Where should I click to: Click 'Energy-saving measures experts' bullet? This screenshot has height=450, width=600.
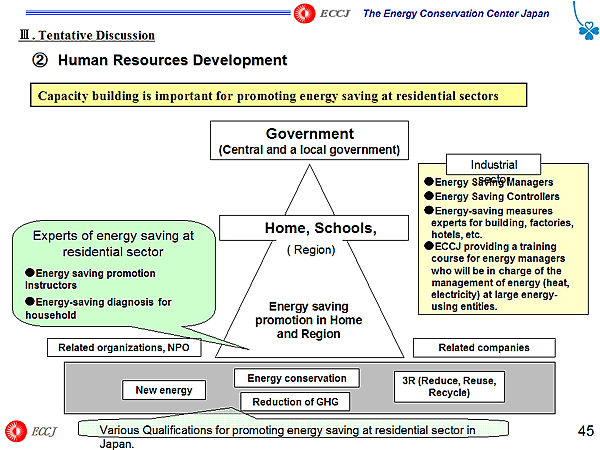pyautogui.click(x=499, y=223)
